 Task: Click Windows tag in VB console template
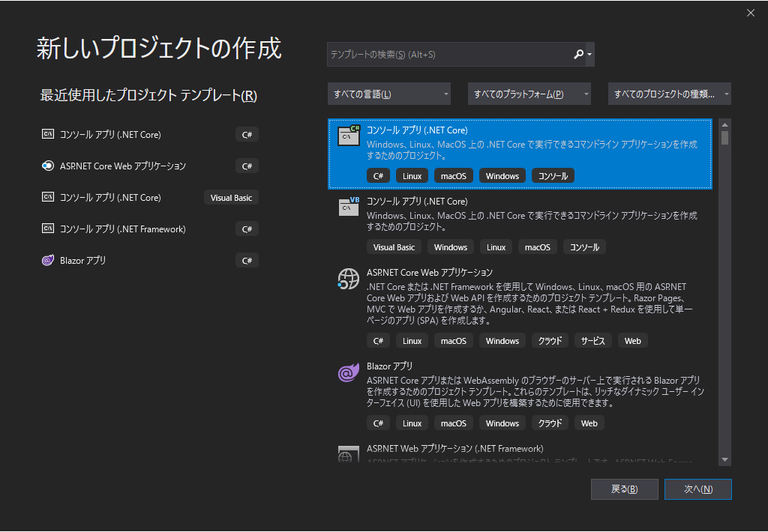450,247
